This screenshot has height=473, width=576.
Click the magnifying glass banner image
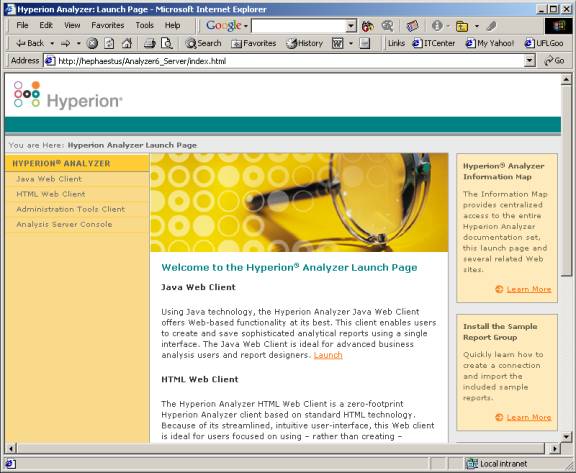coord(299,203)
